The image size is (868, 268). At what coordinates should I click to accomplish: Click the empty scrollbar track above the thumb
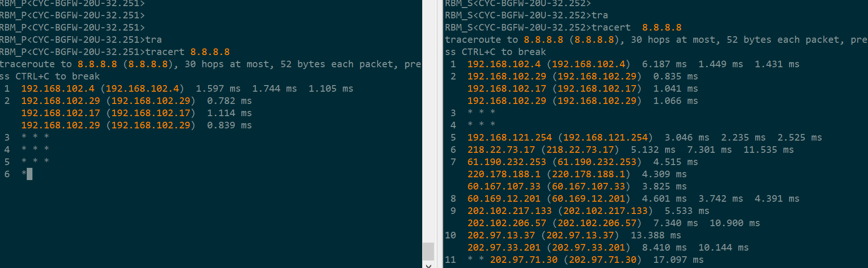coord(428,118)
